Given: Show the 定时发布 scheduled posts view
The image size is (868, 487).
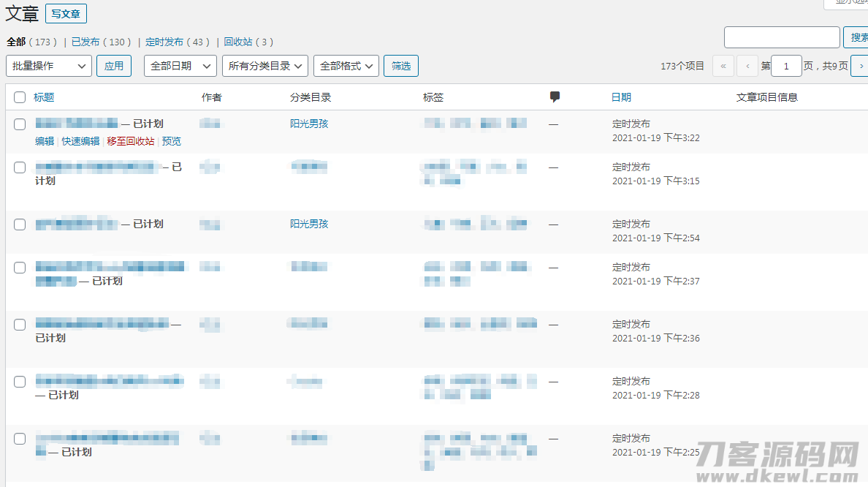Looking at the screenshot, I should click(x=164, y=42).
